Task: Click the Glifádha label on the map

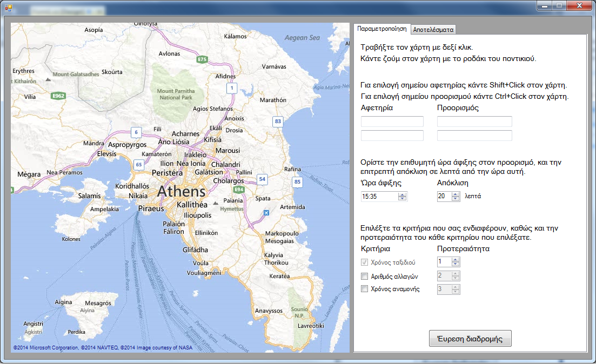Action: click(x=195, y=250)
